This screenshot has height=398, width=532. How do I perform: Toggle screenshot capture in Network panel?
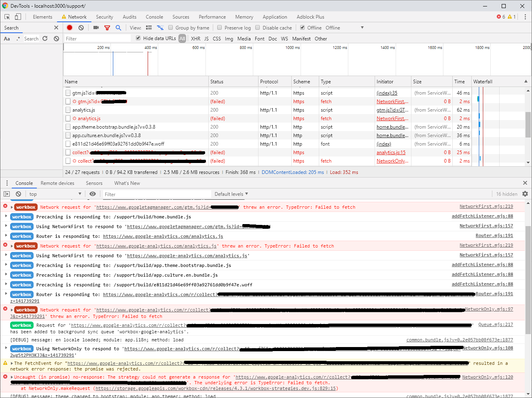(x=95, y=28)
